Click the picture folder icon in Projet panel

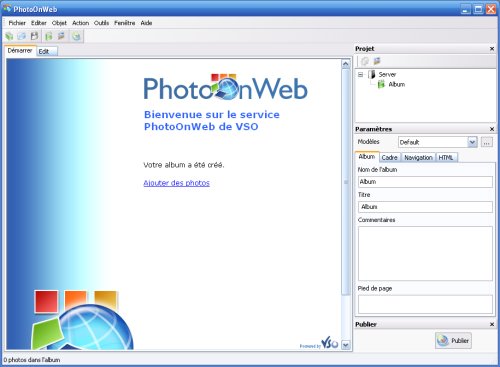(377, 61)
